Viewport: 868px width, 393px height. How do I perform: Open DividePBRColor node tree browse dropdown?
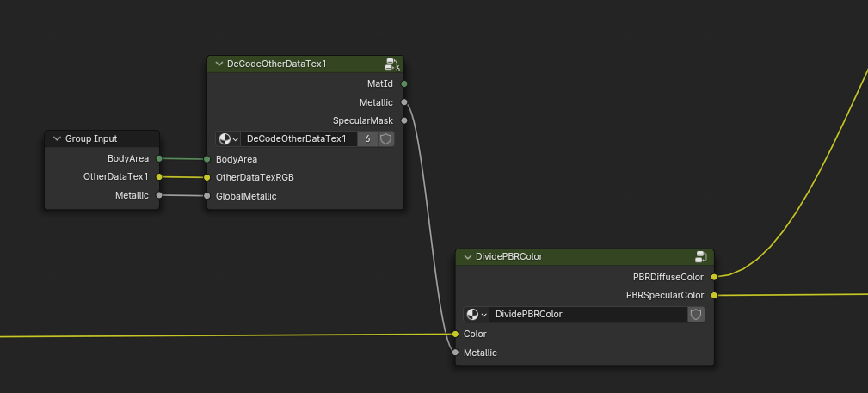pyautogui.click(x=477, y=315)
